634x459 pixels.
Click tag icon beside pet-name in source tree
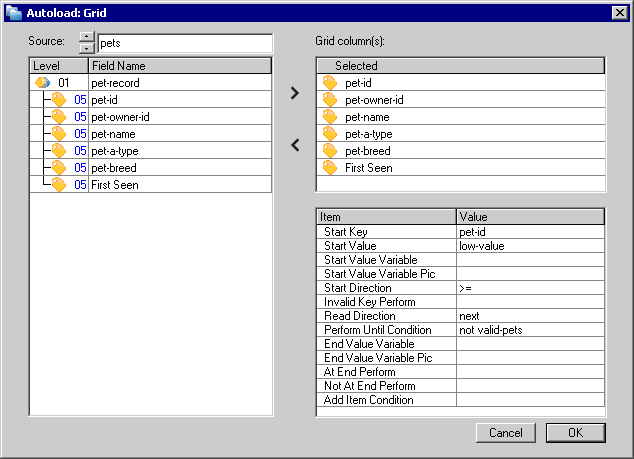point(59,134)
